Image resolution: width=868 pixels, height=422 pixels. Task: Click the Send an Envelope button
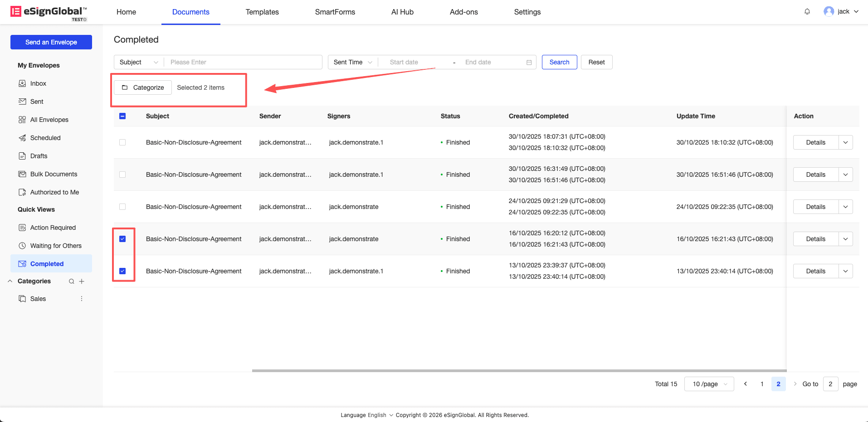click(51, 42)
